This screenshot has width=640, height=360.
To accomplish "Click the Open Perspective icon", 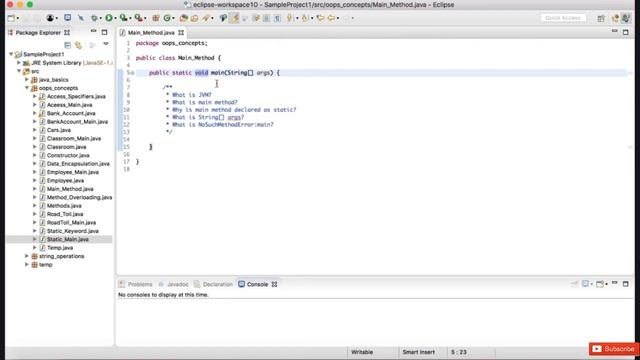I will (x=601, y=18).
